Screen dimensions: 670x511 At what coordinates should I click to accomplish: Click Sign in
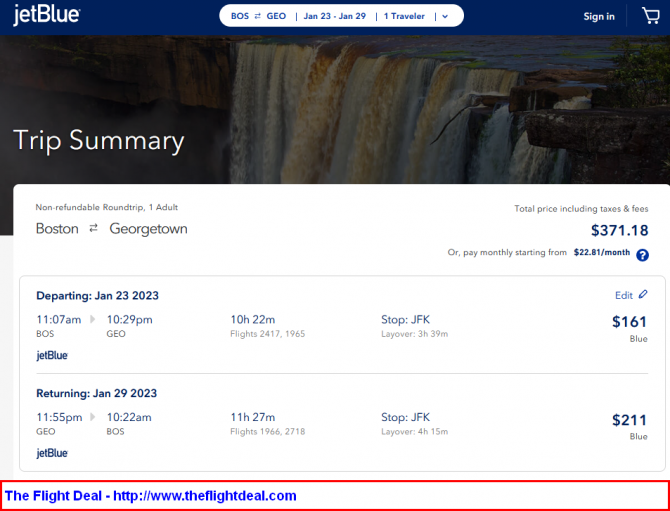click(x=599, y=16)
